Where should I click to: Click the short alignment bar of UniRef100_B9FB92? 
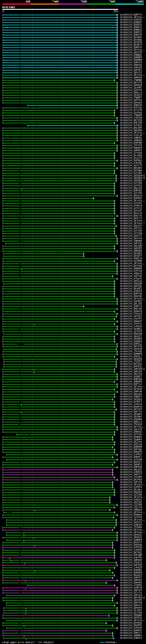[x=48, y=199]
